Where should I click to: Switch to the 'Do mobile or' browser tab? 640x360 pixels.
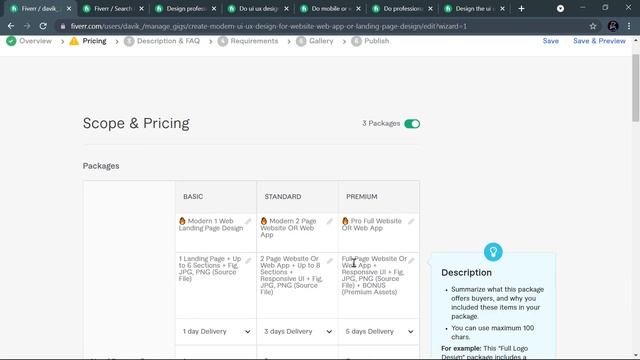coord(330,9)
